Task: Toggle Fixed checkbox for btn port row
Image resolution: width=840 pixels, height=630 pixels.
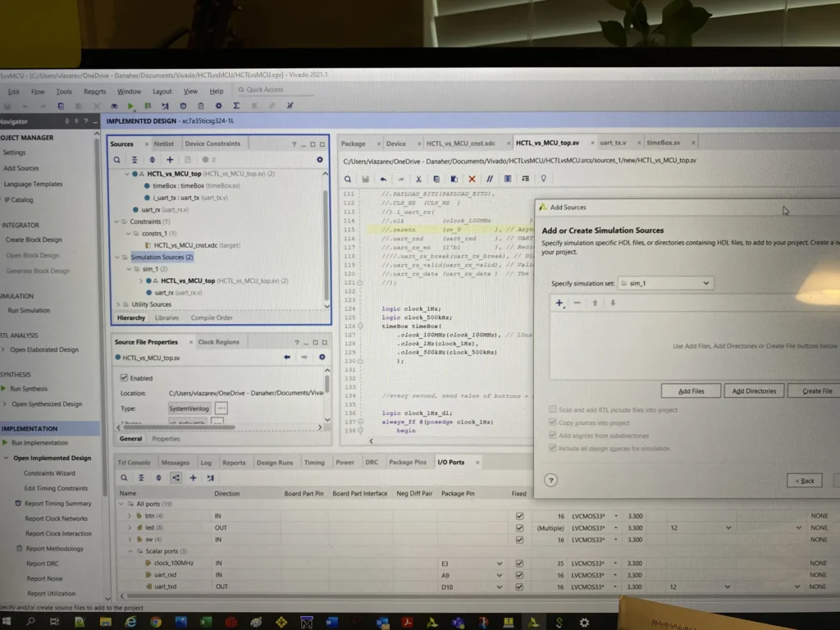Action: click(519, 516)
